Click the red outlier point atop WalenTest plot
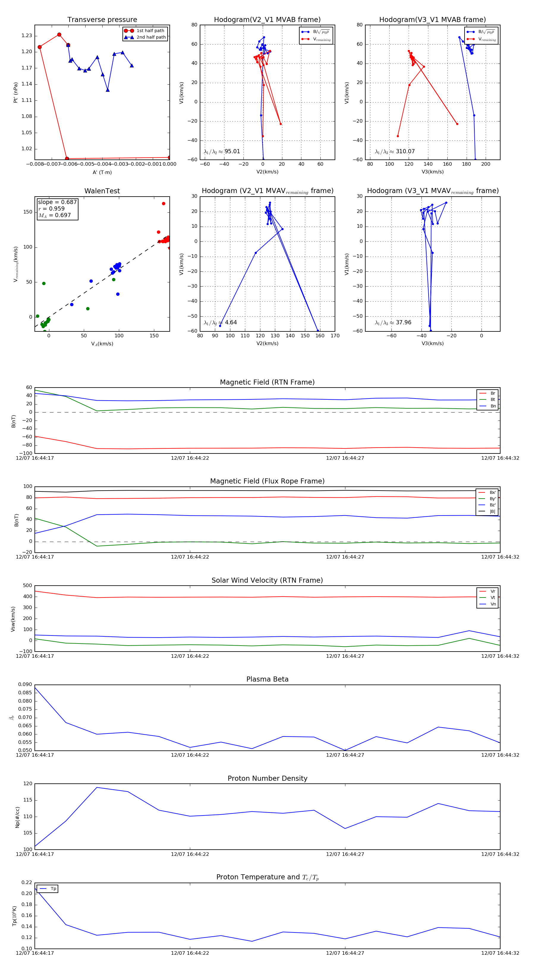Image resolution: width=535 pixels, height=980 pixels. pyautogui.click(x=164, y=203)
